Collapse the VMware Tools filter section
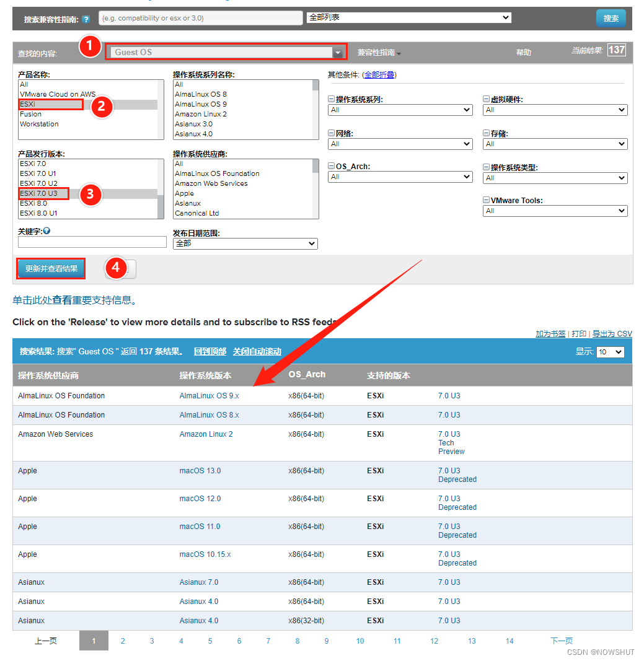644x661 pixels. 487,200
